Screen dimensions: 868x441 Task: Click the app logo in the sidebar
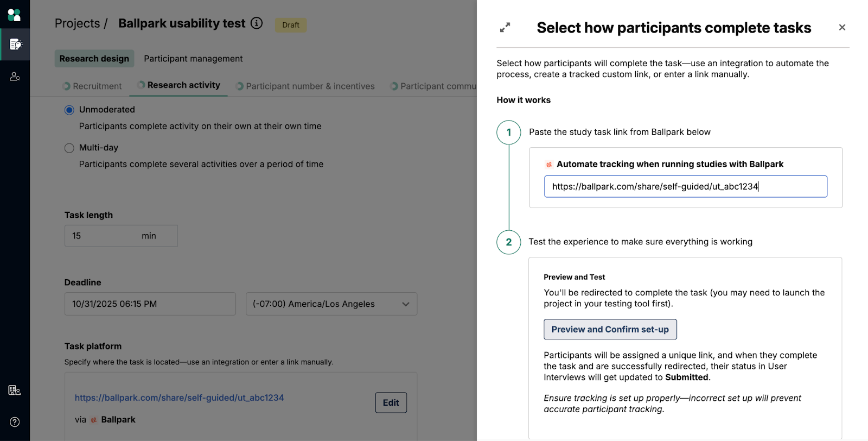[15, 15]
